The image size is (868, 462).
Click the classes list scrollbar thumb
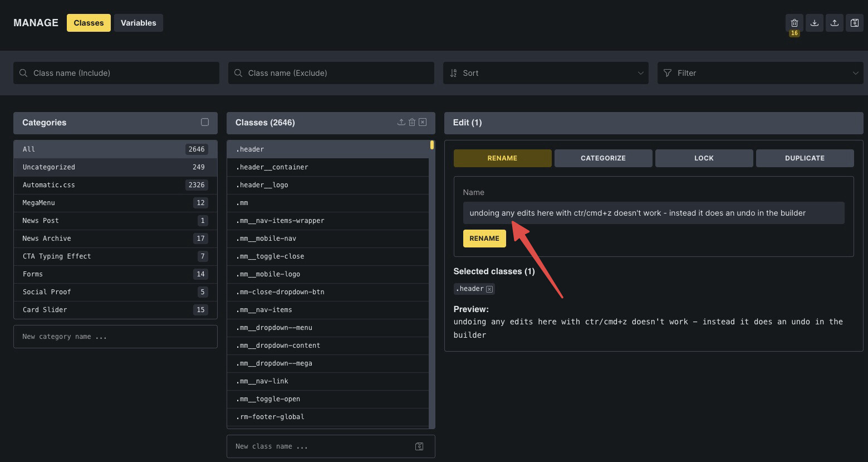(x=432, y=145)
